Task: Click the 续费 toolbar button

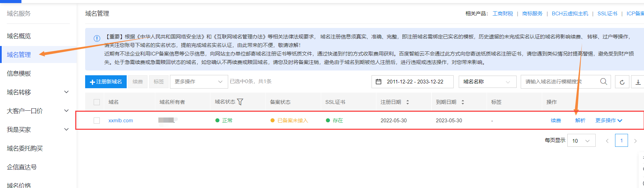Action: (138, 82)
